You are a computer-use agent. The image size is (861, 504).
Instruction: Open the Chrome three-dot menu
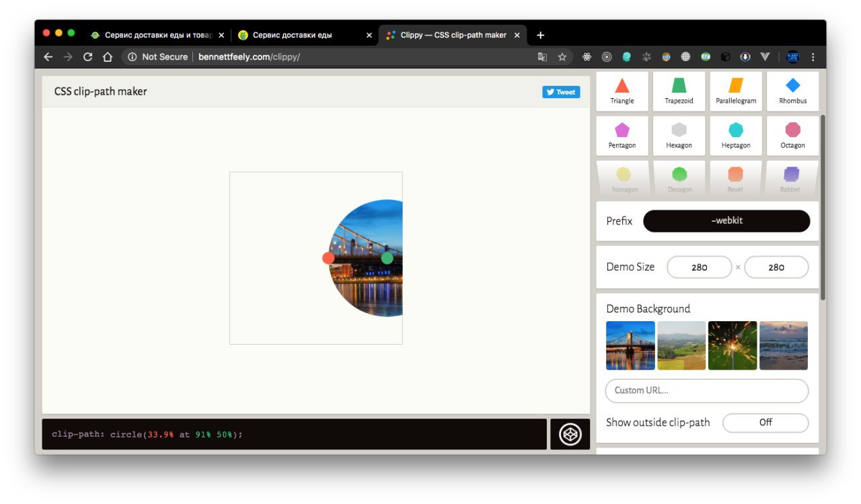click(813, 57)
